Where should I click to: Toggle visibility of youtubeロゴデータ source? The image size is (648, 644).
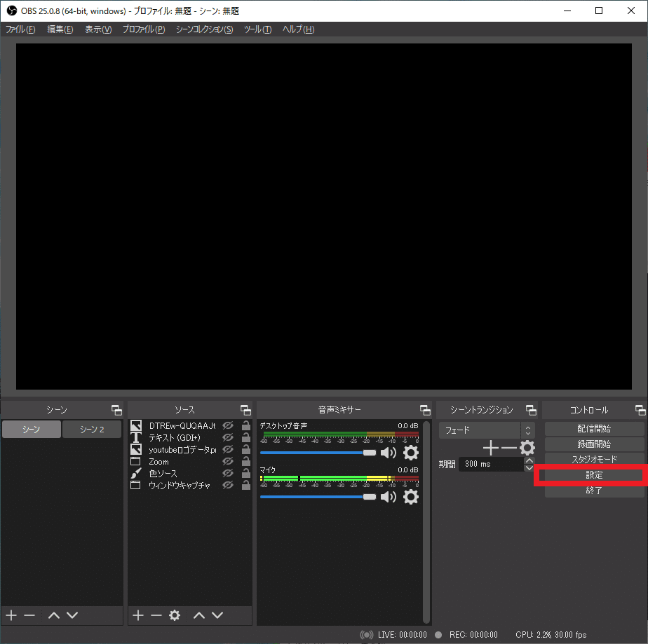click(x=228, y=449)
